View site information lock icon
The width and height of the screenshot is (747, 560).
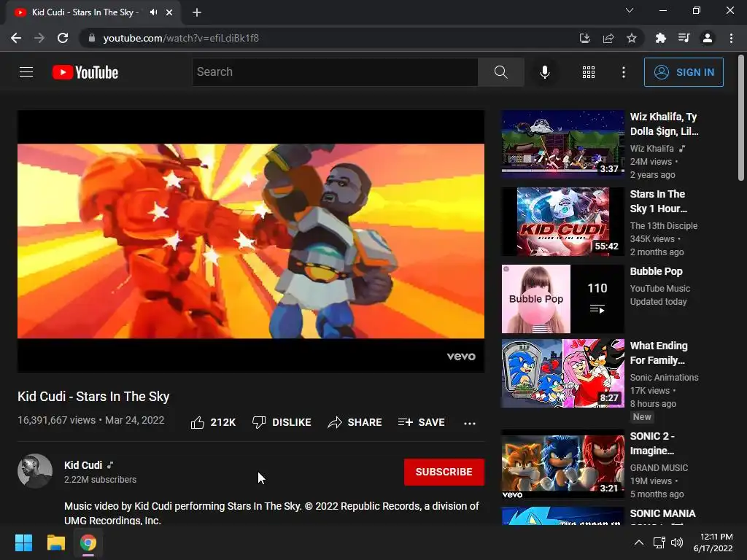coord(92,38)
